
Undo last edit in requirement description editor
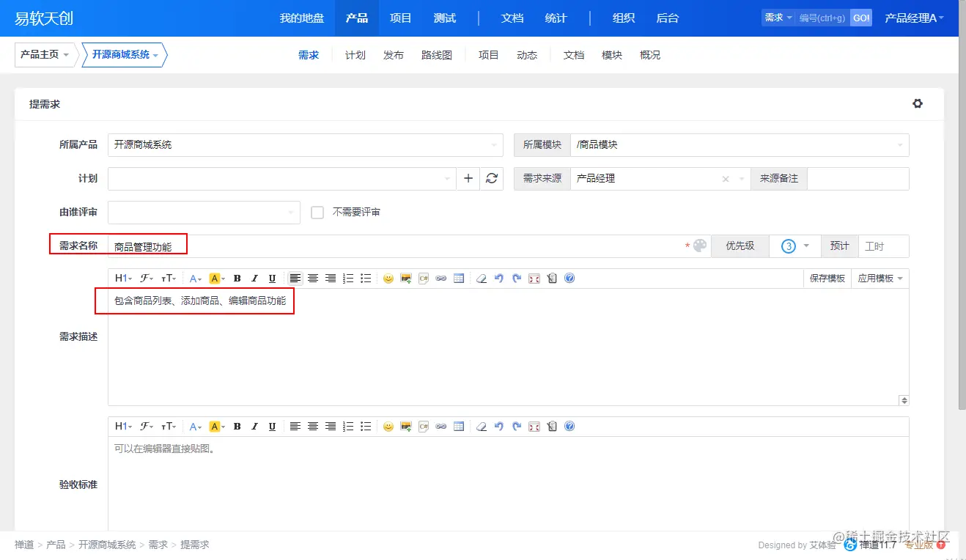[x=499, y=279]
